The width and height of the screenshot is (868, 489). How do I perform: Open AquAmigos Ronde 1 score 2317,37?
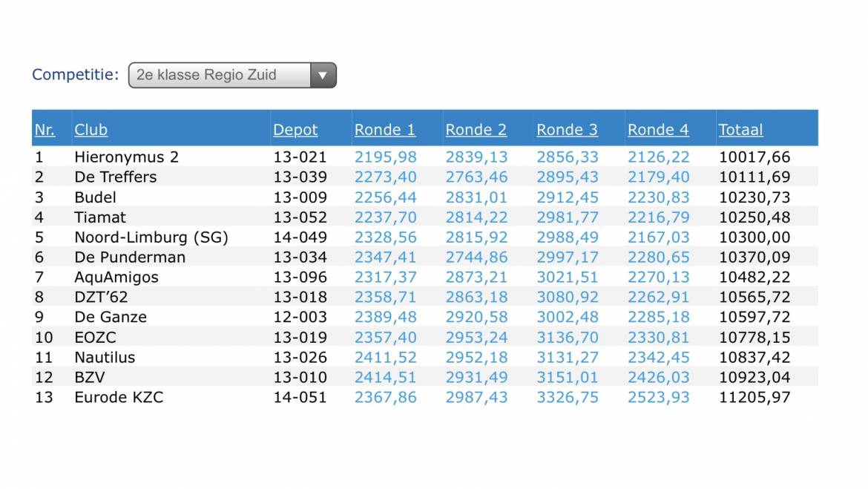point(385,278)
